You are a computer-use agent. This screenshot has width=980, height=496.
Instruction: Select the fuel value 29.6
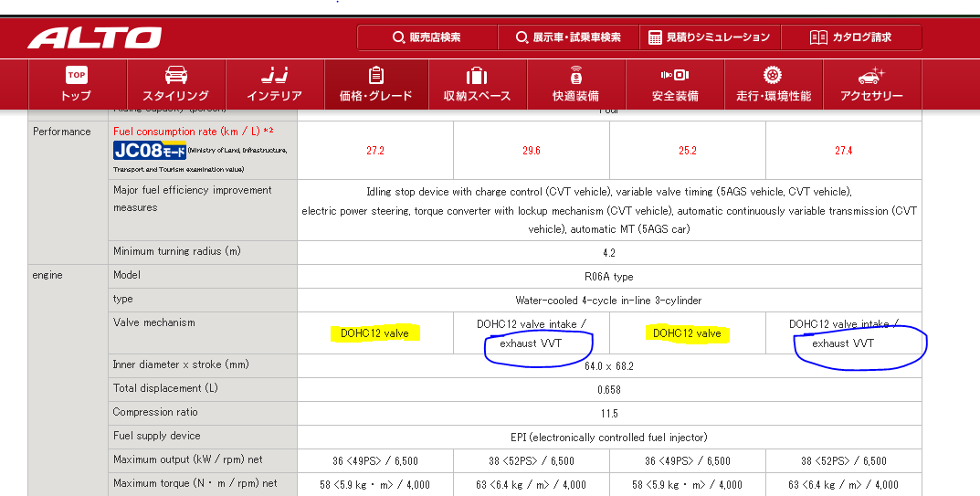[x=532, y=151]
